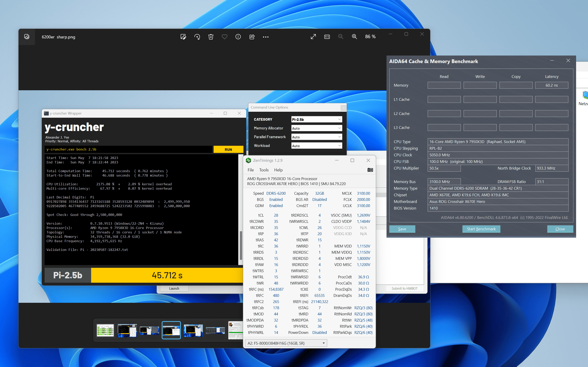Delete the photo using the trash icon
This screenshot has height=367, width=588.
(x=211, y=37)
